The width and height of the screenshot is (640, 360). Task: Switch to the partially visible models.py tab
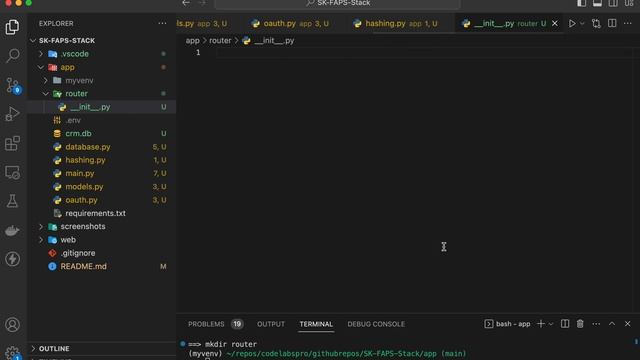202,24
